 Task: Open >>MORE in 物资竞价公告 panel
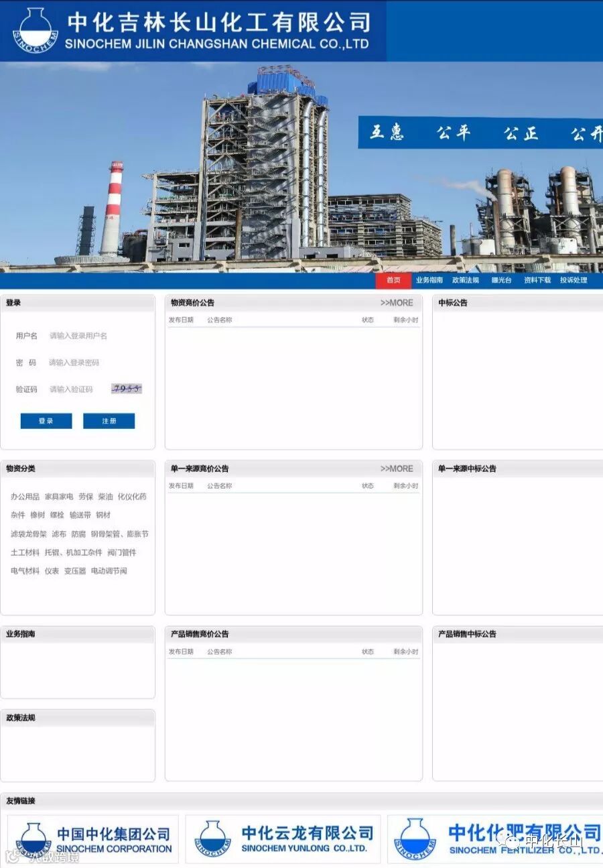coord(397,303)
